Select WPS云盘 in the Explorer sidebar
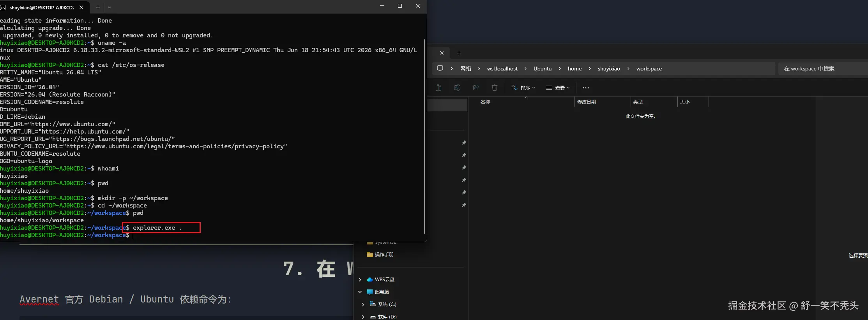Viewport: 868px width, 320px height. pos(385,280)
